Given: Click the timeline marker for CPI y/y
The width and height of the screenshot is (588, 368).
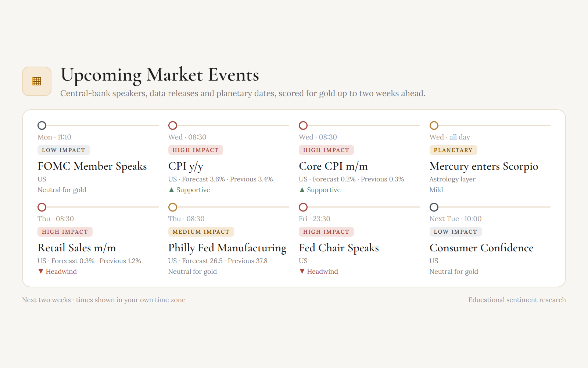Looking at the screenshot, I should 173,125.
